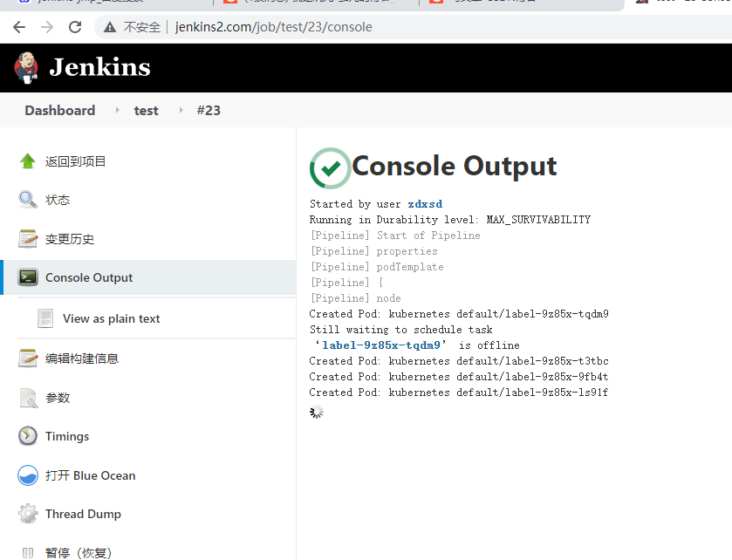Click the 参数 document icon

28,398
